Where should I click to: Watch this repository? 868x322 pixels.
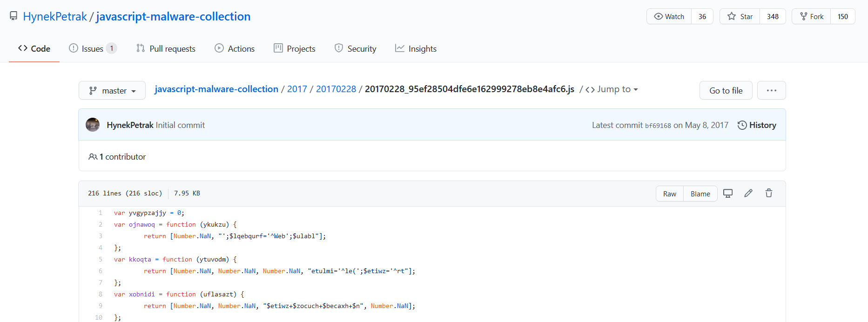(x=669, y=16)
